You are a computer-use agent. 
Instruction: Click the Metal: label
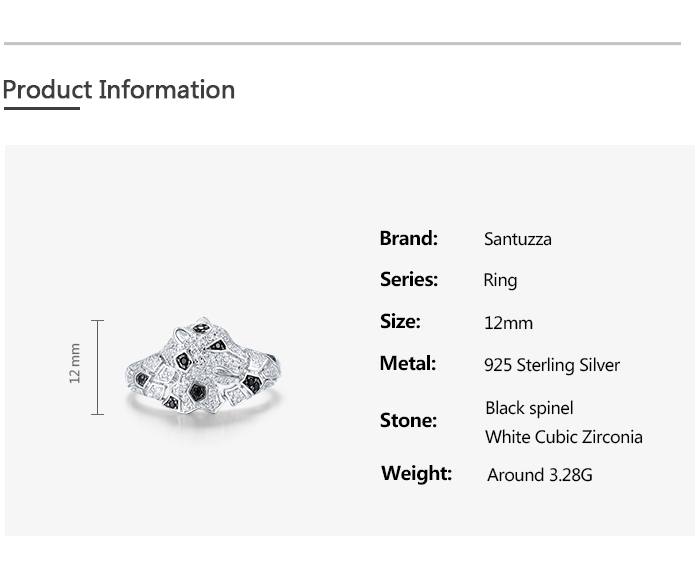tap(407, 363)
